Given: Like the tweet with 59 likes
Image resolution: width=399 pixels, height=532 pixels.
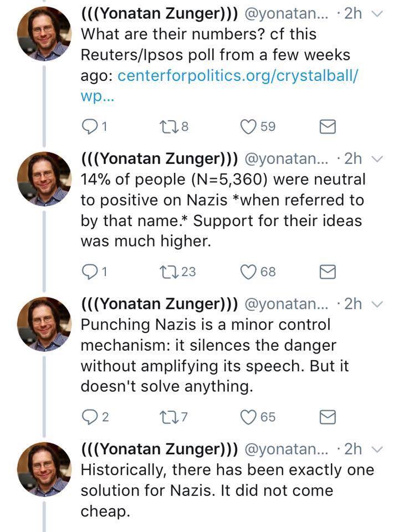Looking at the screenshot, I should coord(248,127).
